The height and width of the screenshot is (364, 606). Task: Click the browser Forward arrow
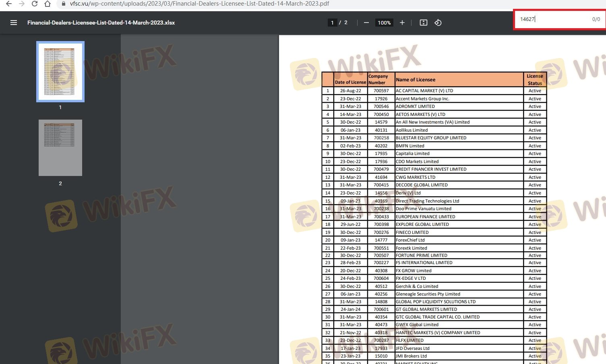point(22,4)
